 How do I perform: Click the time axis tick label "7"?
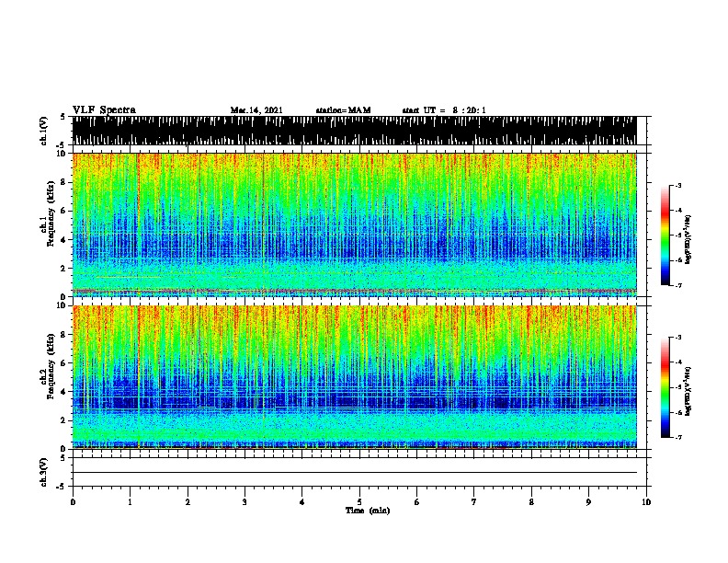pos(474,502)
